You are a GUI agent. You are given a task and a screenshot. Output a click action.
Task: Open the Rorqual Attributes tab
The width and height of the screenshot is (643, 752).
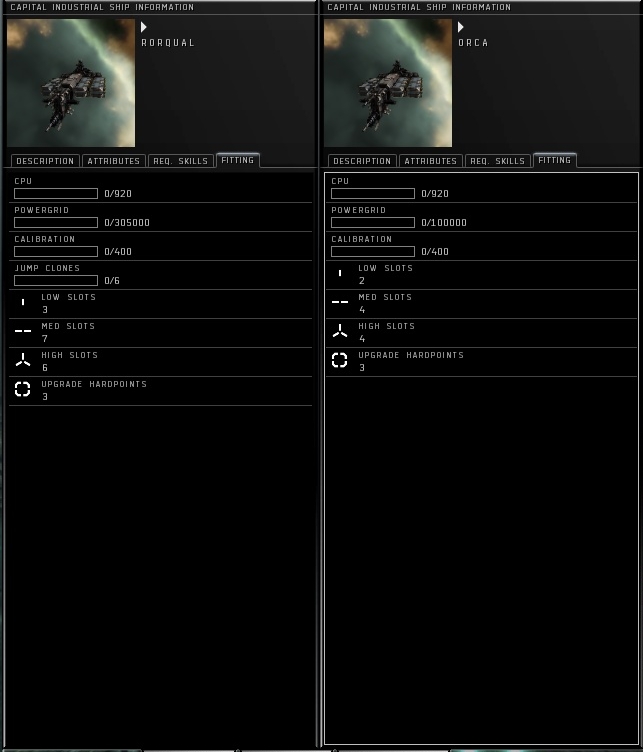114,161
